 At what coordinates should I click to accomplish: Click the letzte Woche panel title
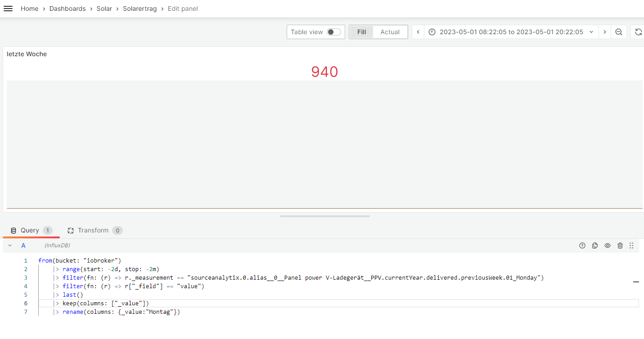point(27,54)
